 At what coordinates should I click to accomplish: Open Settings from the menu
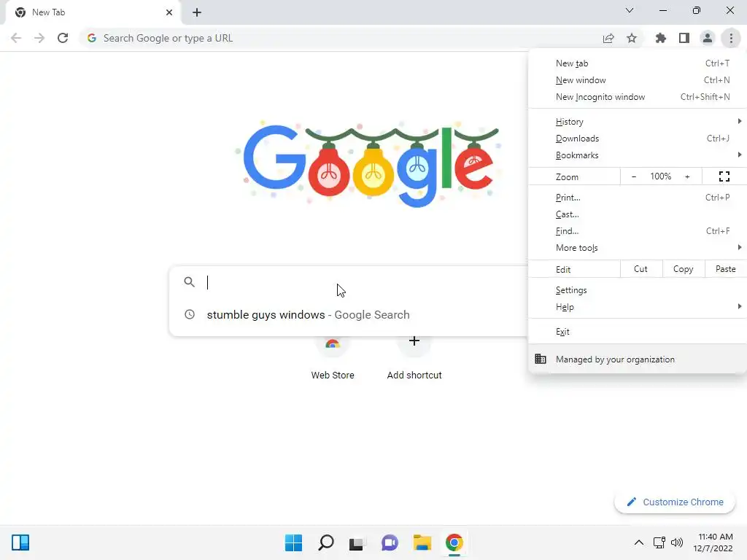[638, 290]
